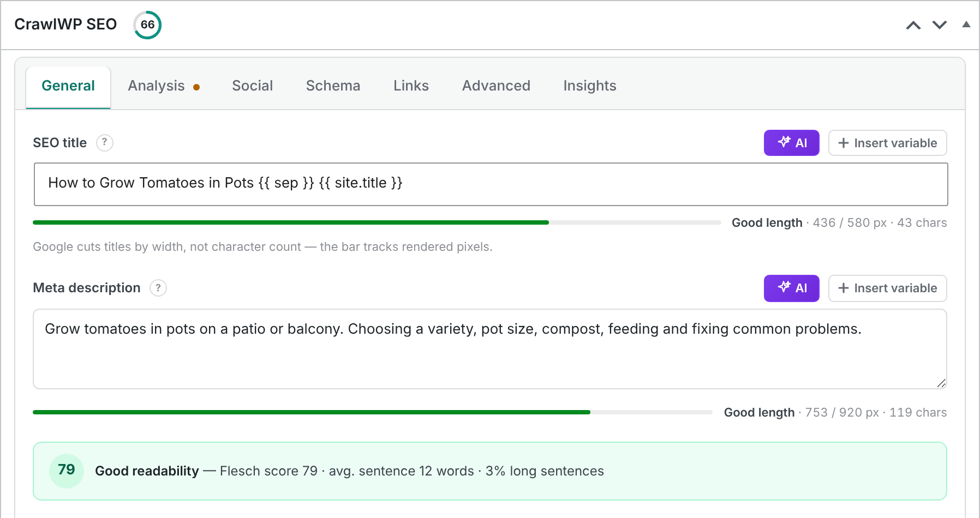Open the Social tab
980x518 pixels.
252,86
